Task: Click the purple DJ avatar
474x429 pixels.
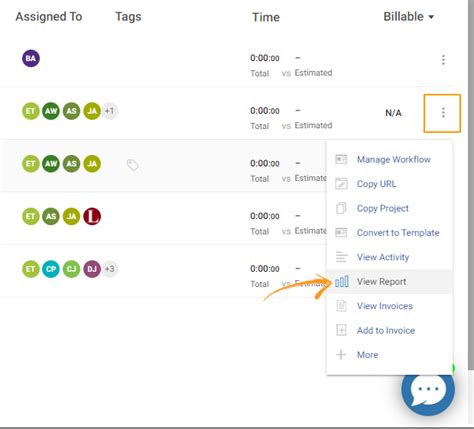Action: pos(92,269)
